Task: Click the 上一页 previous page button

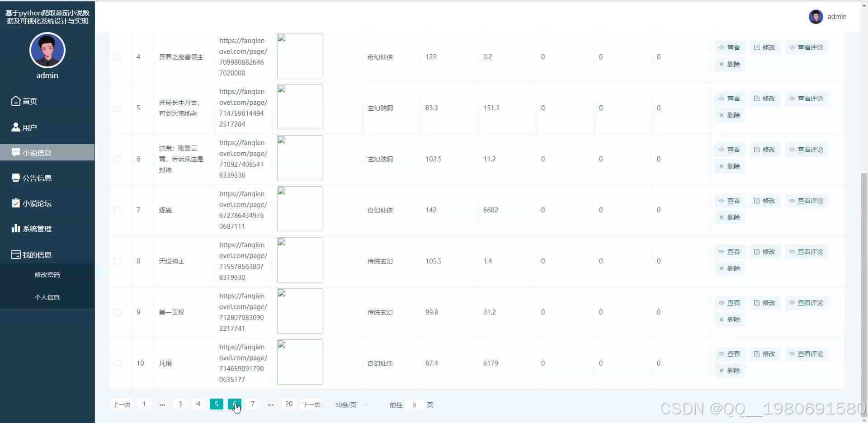Action: [122, 404]
